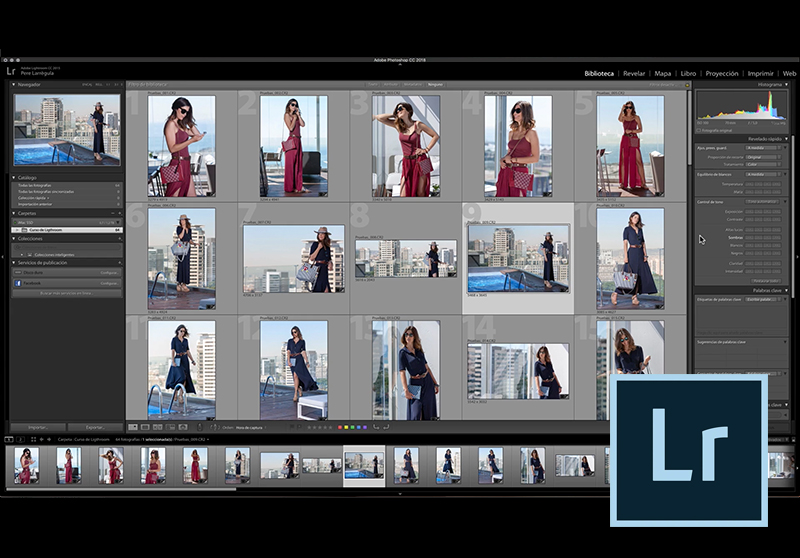
Task: Collapse the Catálogo panel
Action: pyautogui.click(x=14, y=177)
